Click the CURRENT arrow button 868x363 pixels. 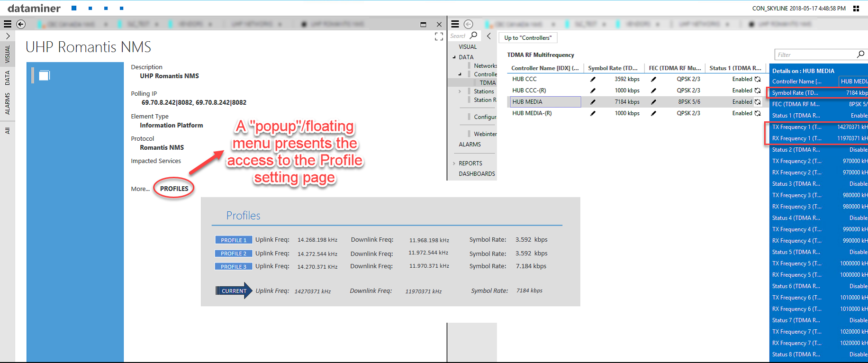point(234,291)
